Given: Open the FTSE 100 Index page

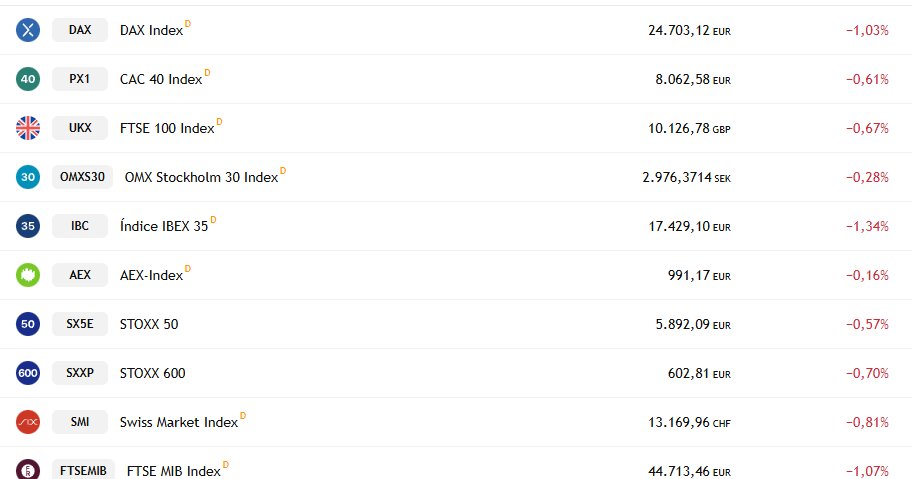Looking at the screenshot, I should point(166,128).
